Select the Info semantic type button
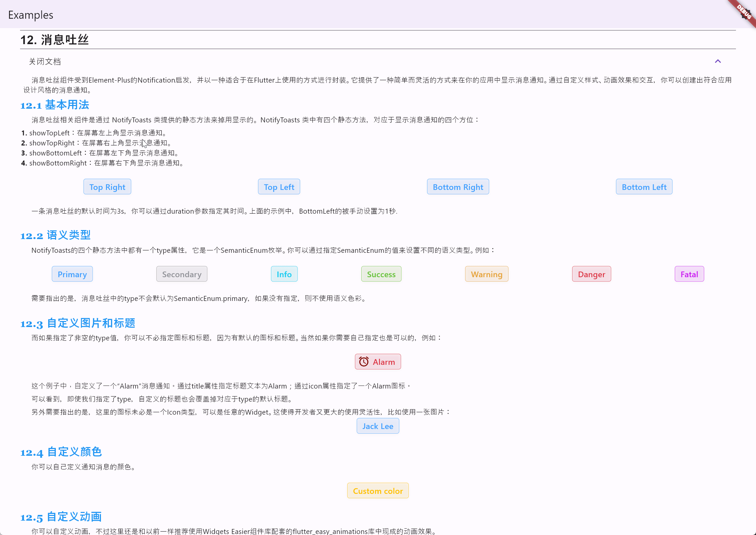The image size is (756, 535). click(284, 274)
